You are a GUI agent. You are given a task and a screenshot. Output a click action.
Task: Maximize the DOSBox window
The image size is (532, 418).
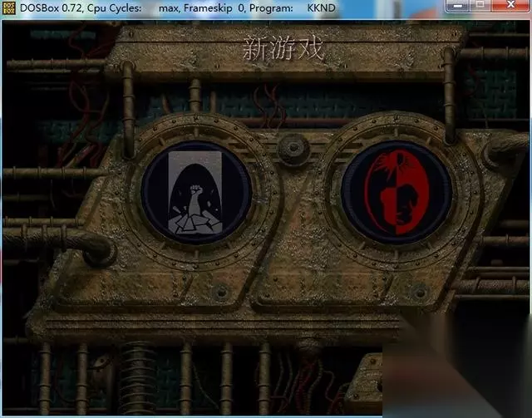[x=480, y=6]
